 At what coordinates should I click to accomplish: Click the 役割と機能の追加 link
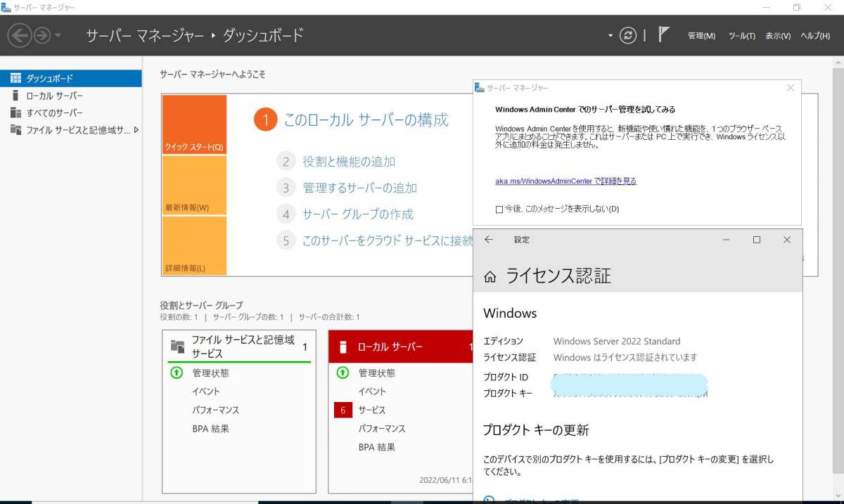click(x=349, y=162)
